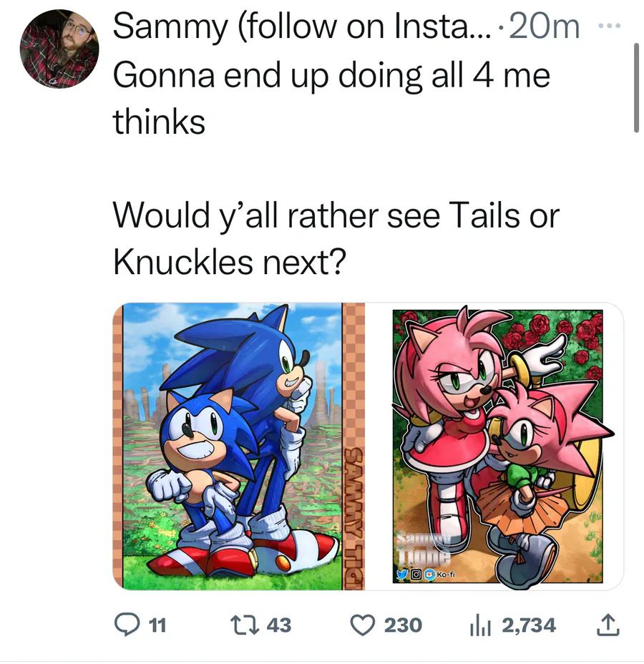Open Sammy's profile picture

pos(59,49)
